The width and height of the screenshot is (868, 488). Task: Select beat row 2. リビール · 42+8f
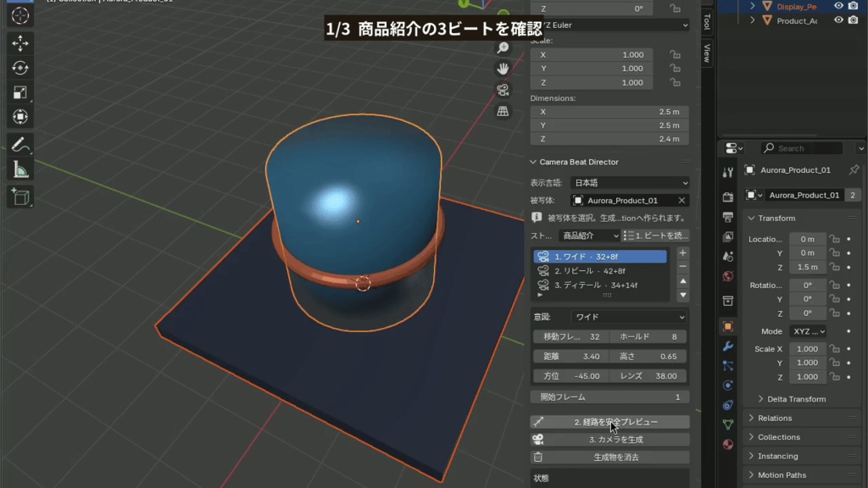tap(600, 271)
